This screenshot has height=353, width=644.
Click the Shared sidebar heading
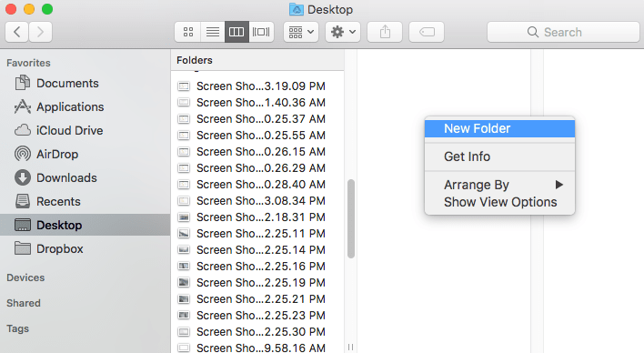click(x=24, y=303)
